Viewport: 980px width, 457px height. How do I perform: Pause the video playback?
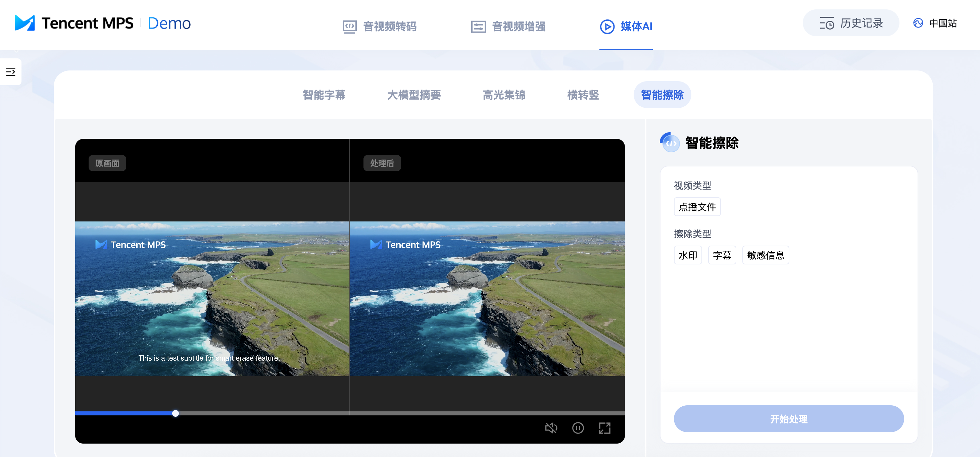pos(578,428)
